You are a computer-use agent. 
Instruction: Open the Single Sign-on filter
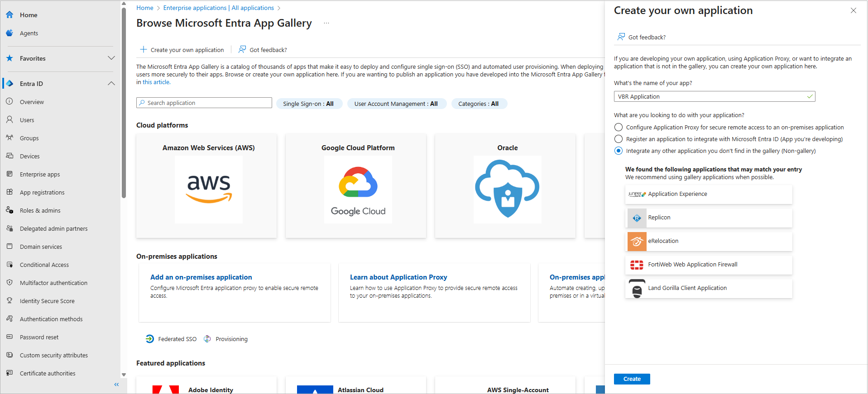click(x=308, y=104)
